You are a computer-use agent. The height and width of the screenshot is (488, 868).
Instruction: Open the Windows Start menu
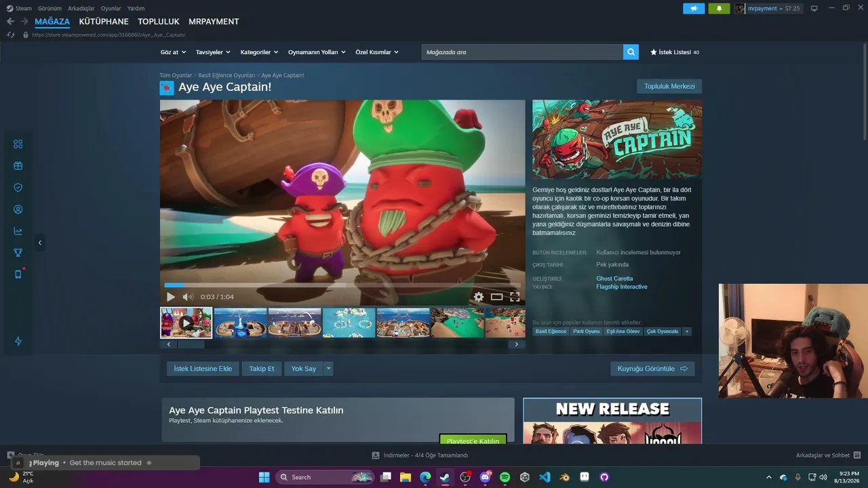click(264, 477)
